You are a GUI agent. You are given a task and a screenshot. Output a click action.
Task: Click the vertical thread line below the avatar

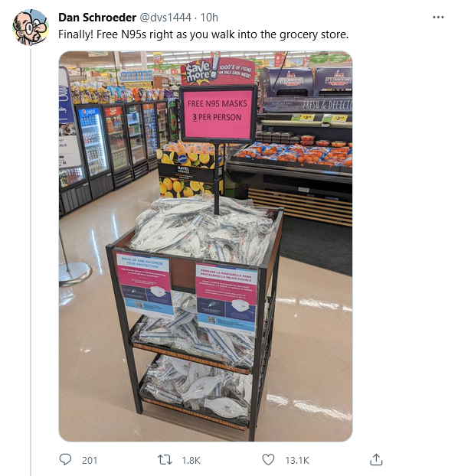coord(31,261)
